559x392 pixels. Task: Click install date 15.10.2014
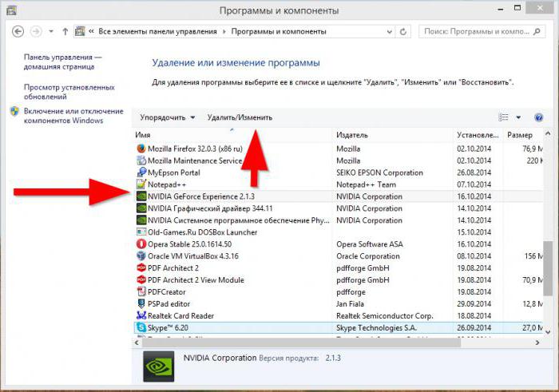pos(474,232)
